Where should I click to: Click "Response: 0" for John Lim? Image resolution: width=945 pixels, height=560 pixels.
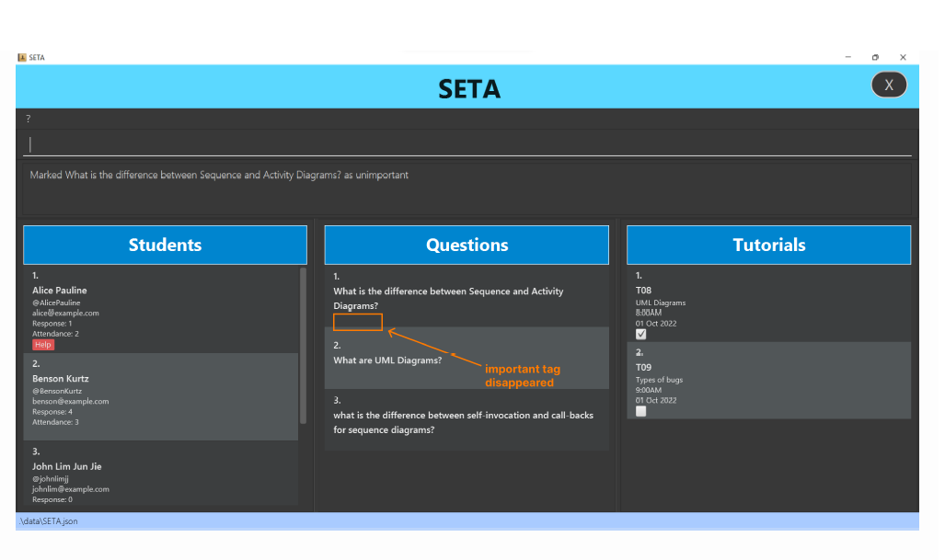pos(52,500)
